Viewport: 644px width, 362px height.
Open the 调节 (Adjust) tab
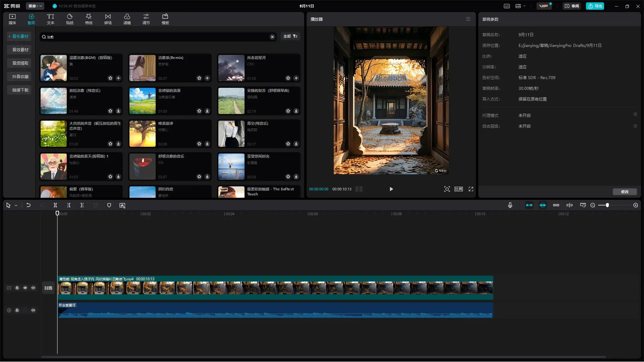tap(146, 19)
